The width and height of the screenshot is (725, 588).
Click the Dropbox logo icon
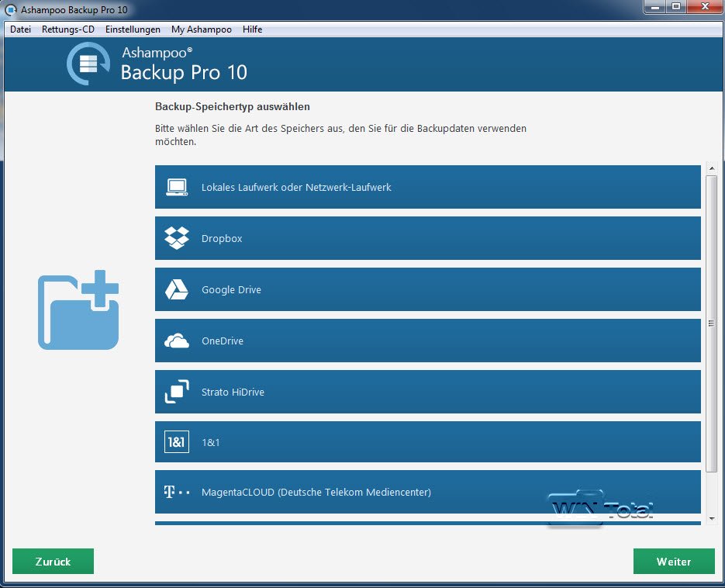pos(177,238)
